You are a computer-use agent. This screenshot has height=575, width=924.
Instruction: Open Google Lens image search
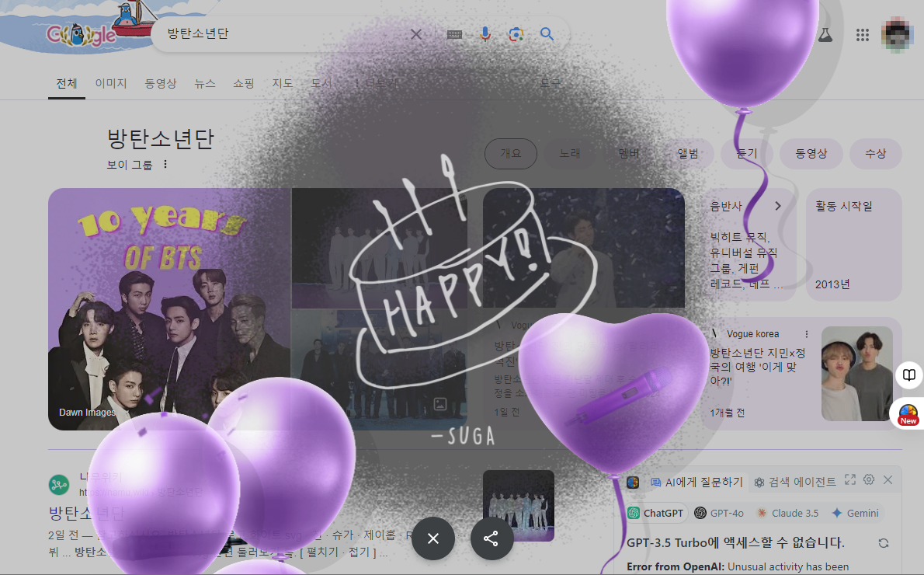[x=516, y=34]
